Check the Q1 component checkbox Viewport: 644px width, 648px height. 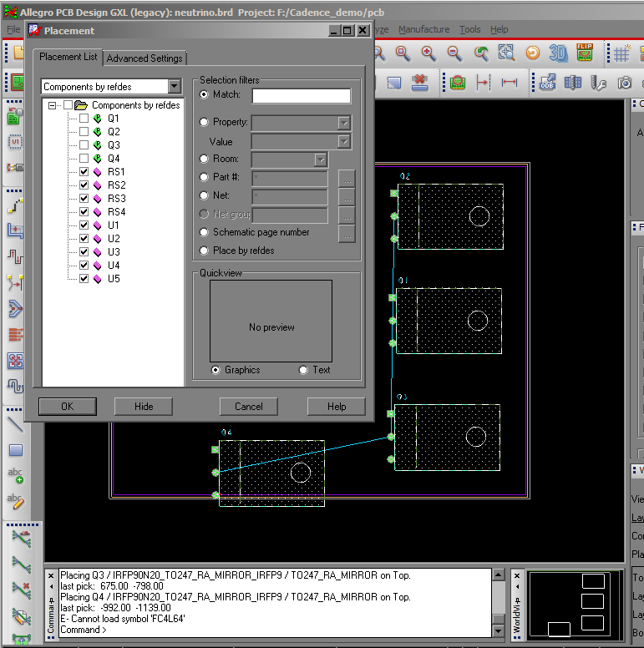(84, 119)
